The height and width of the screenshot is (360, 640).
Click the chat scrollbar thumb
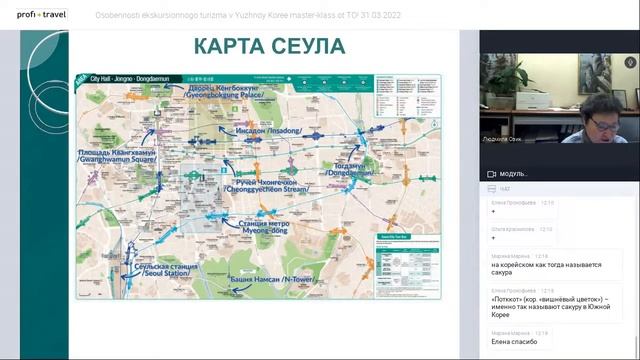coord(637,346)
